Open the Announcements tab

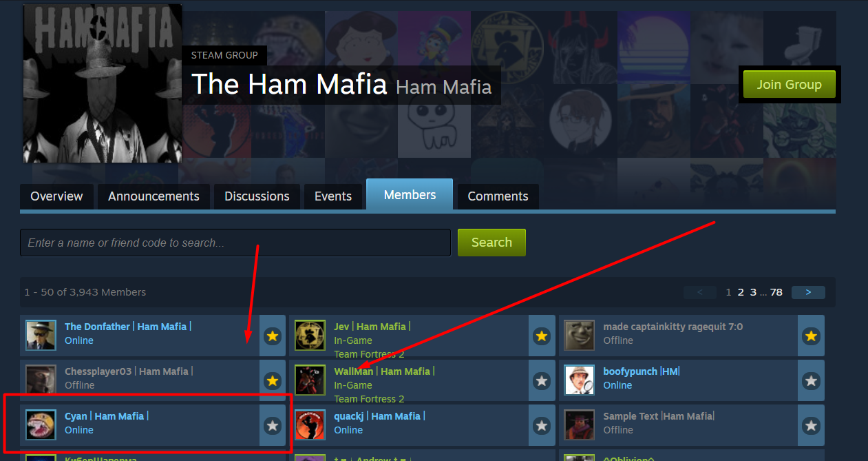pyautogui.click(x=154, y=196)
